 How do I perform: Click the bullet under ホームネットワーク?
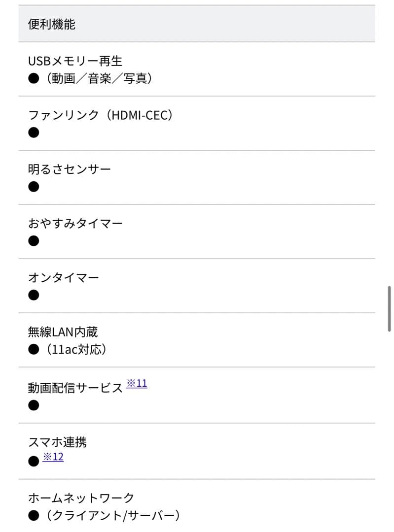pyautogui.click(x=34, y=516)
